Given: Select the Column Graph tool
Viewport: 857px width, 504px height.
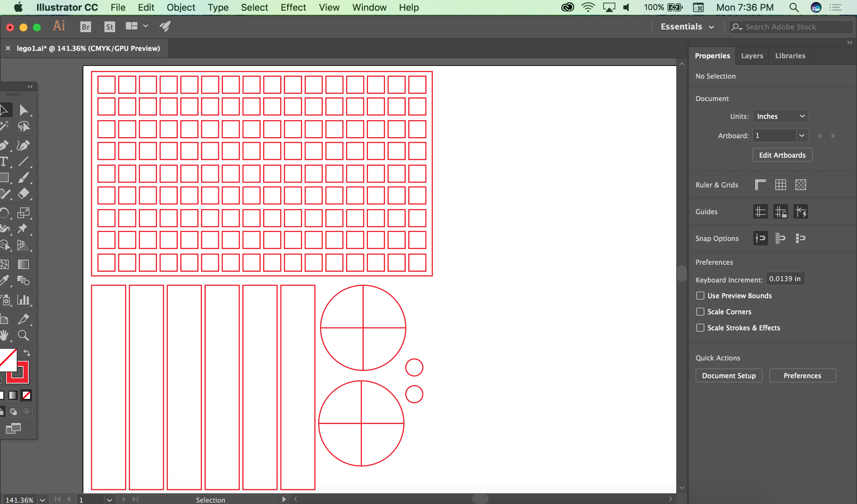Looking at the screenshot, I should [23, 300].
